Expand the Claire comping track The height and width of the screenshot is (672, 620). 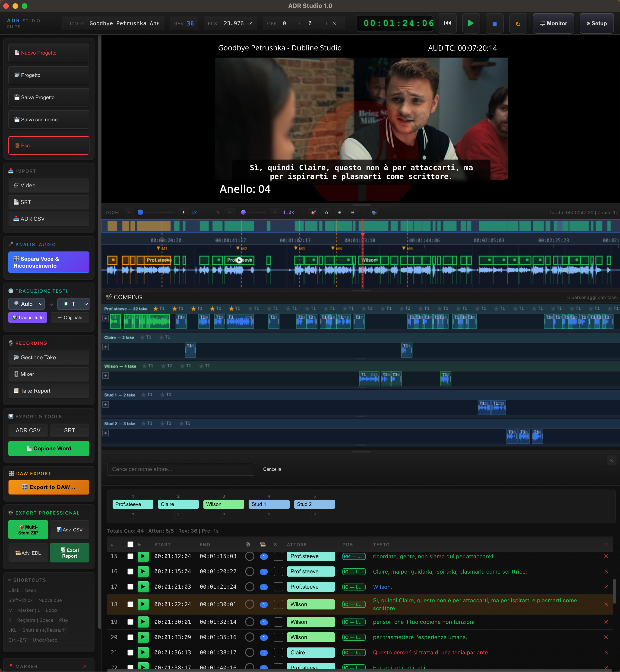tap(106, 347)
